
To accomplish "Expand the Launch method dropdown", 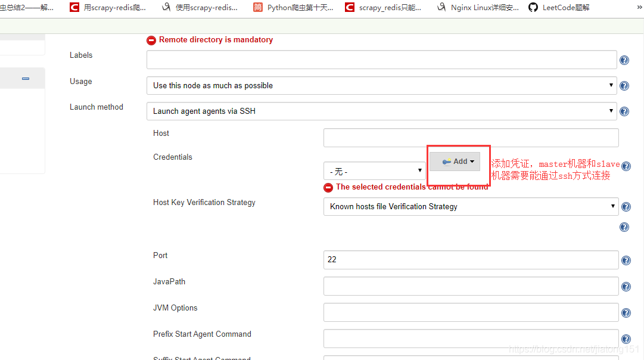I will 381,111.
